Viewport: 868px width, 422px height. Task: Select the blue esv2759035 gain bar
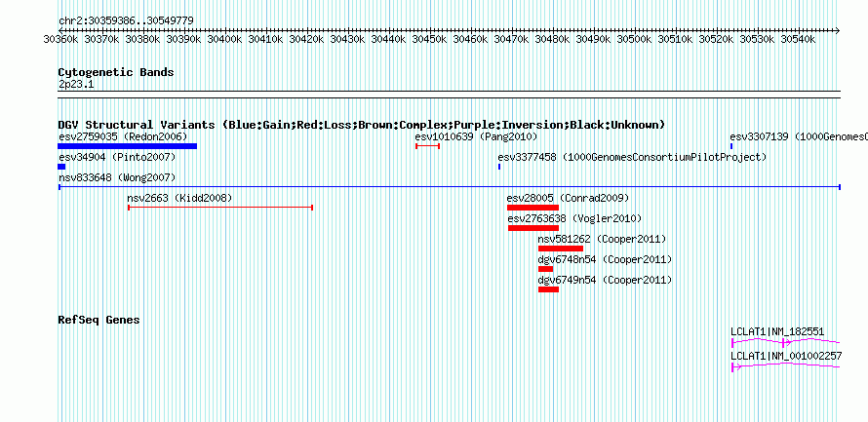click(x=128, y=146)
